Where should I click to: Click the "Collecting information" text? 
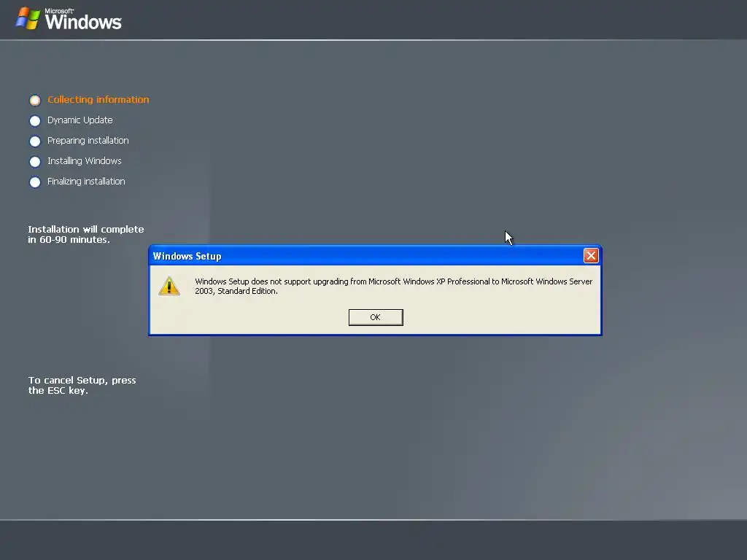(x=98, y=99)
